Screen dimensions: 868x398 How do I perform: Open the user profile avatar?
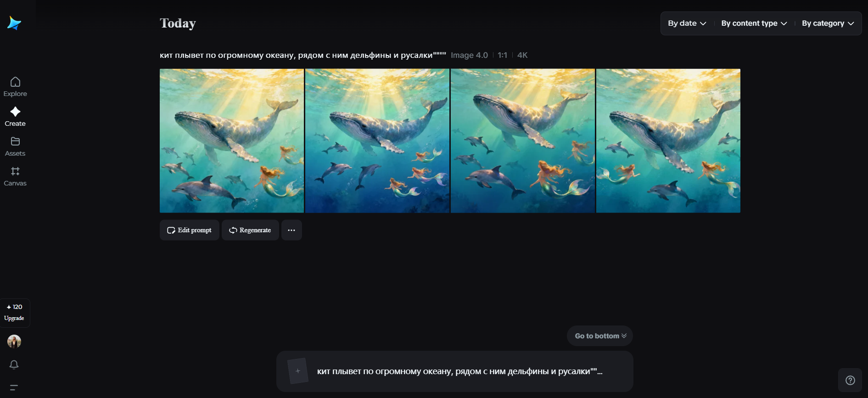(x=14, y=342)
